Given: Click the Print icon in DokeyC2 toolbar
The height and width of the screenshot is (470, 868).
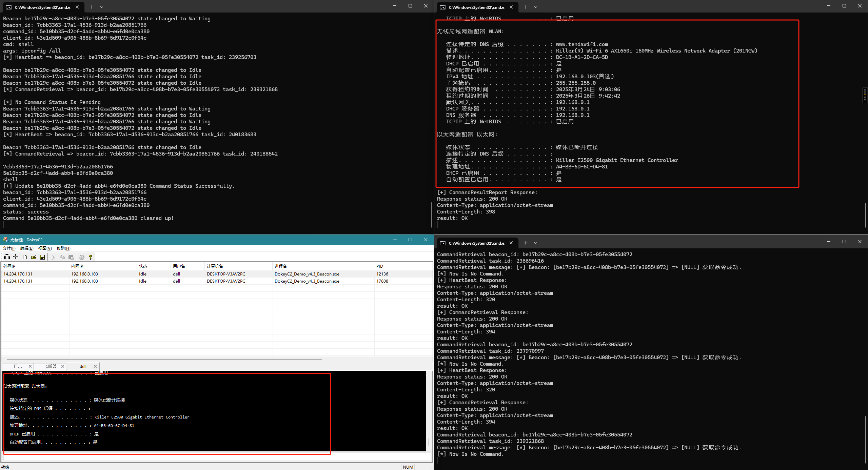Looking at the screenshot, I should (82, 257).
